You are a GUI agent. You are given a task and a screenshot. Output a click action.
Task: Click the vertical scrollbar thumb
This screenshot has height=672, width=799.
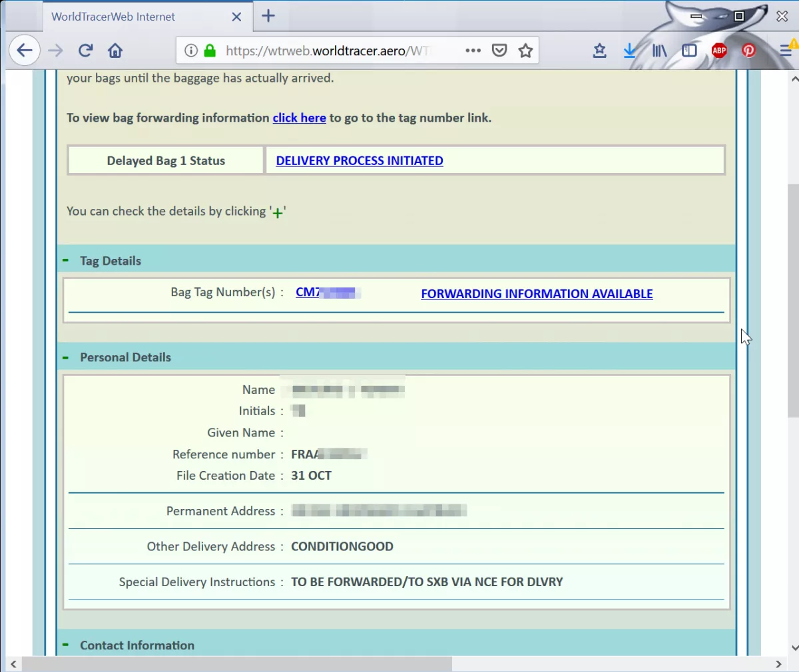(793, 301)
